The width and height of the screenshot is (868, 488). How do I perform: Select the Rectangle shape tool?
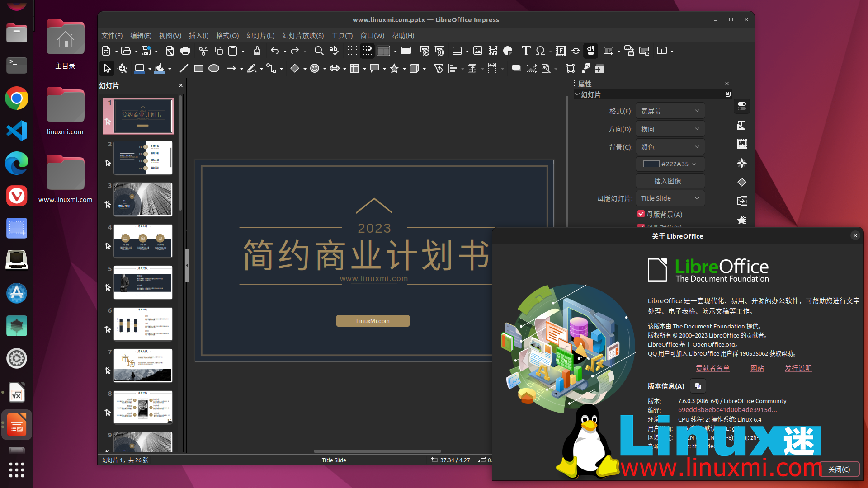coord(199,68)
